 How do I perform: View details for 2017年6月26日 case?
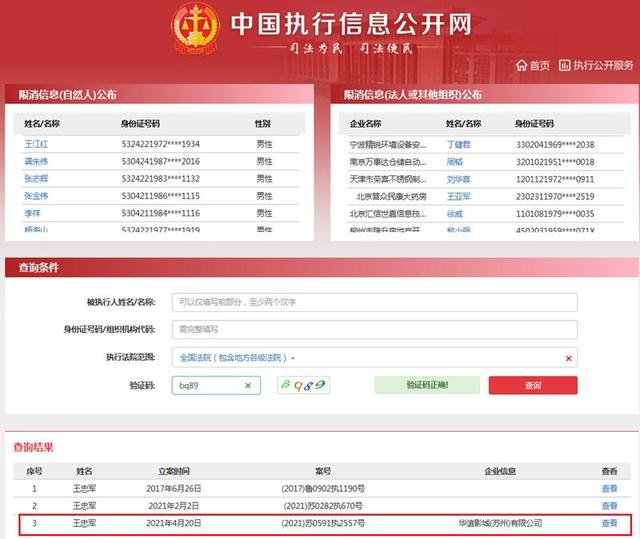[x=609, y=488]
